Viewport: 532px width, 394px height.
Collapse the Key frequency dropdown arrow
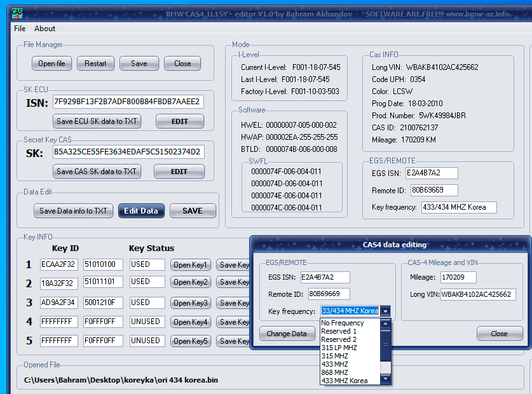[x=386, y=311]
